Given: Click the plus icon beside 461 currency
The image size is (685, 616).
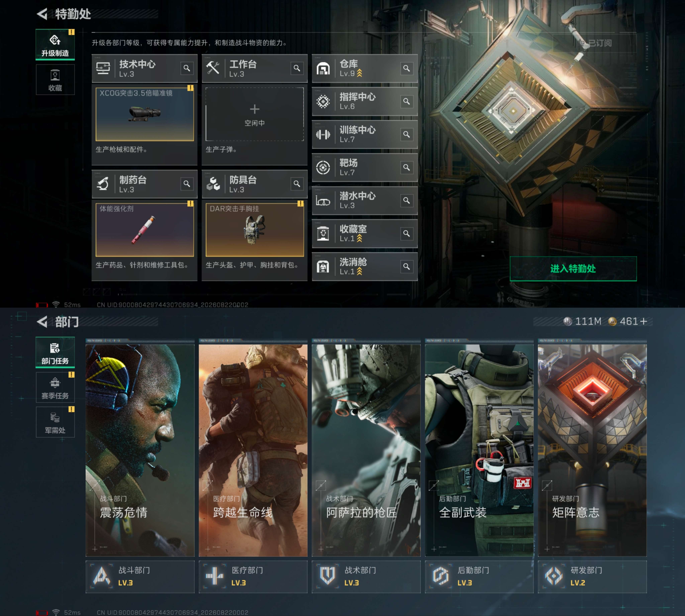Looking at the screenshot, I should coord(643,321).
